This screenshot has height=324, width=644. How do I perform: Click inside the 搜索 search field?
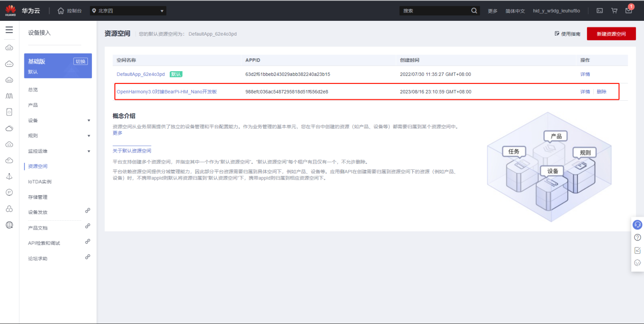tap(435, 11)
